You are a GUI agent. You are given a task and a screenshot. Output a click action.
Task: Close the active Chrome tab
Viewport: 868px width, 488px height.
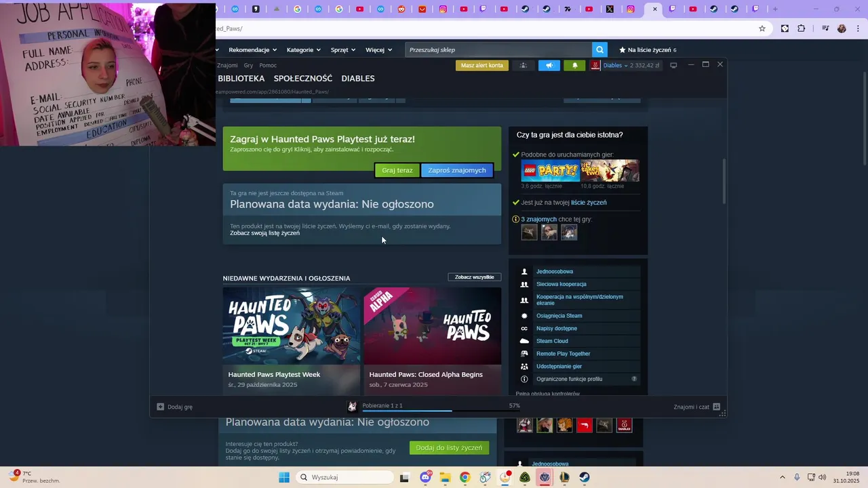click(x=654, y=9)
